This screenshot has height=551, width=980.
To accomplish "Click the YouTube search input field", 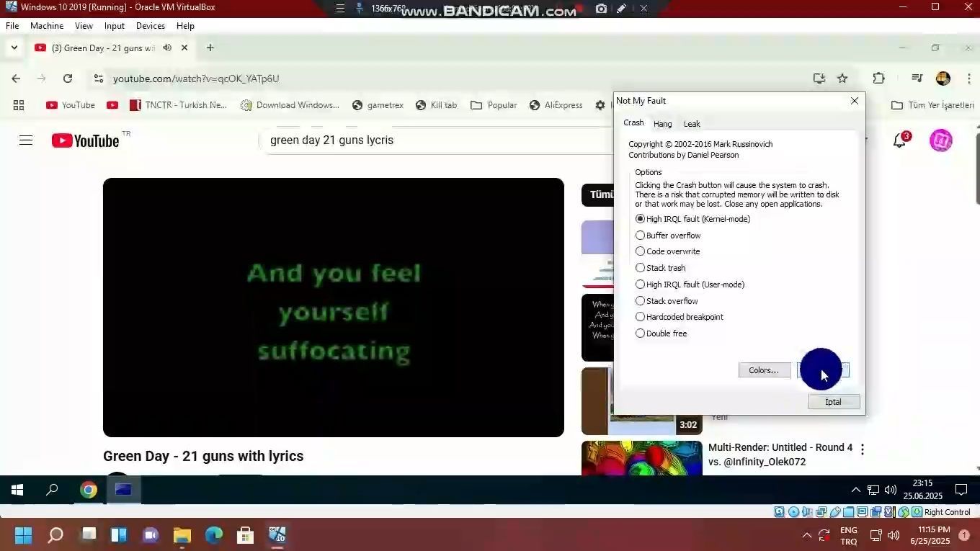I will click(x=432, y=140).
